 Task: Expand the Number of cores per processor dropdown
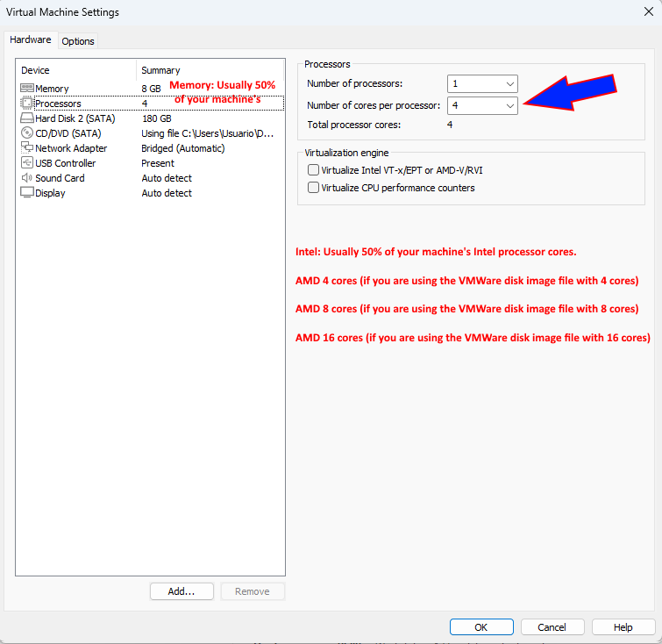click(482, 105)
